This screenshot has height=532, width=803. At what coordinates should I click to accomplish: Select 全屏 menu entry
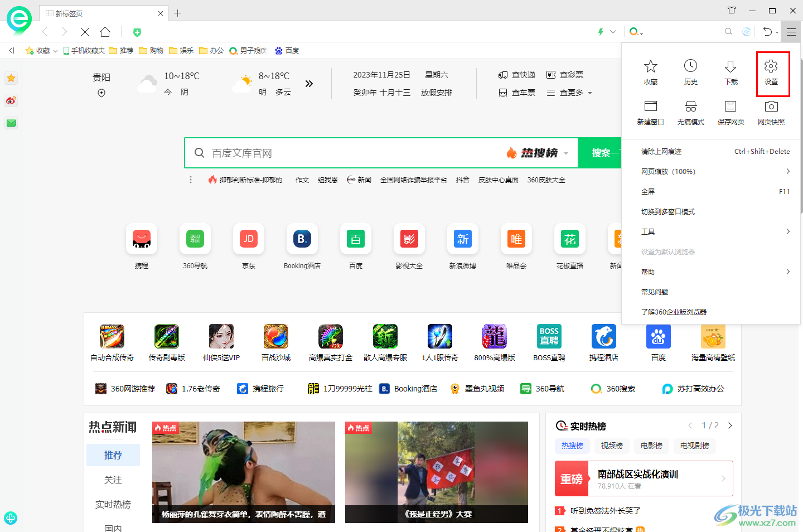pyautogui.click(x=711, y=191)
